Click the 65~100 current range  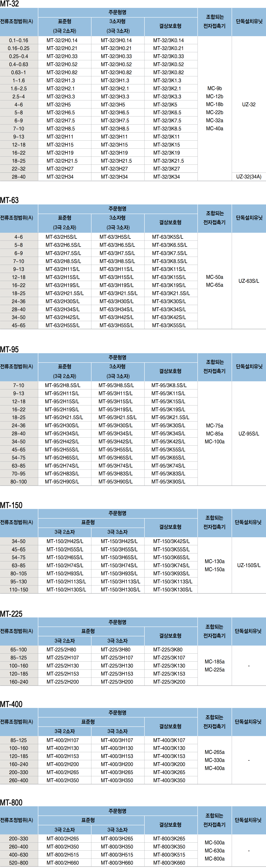click(19, 650)
